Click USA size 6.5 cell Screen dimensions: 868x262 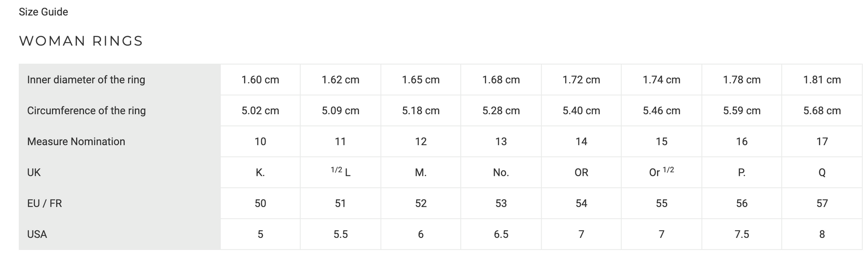[x=501, y=234]
